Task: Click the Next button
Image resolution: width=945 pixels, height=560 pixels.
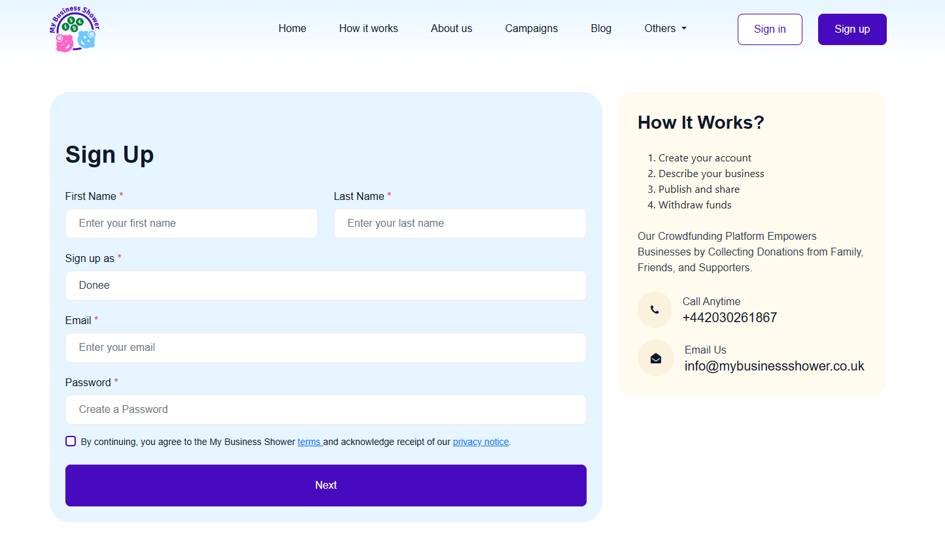Action: pos(326,486)
